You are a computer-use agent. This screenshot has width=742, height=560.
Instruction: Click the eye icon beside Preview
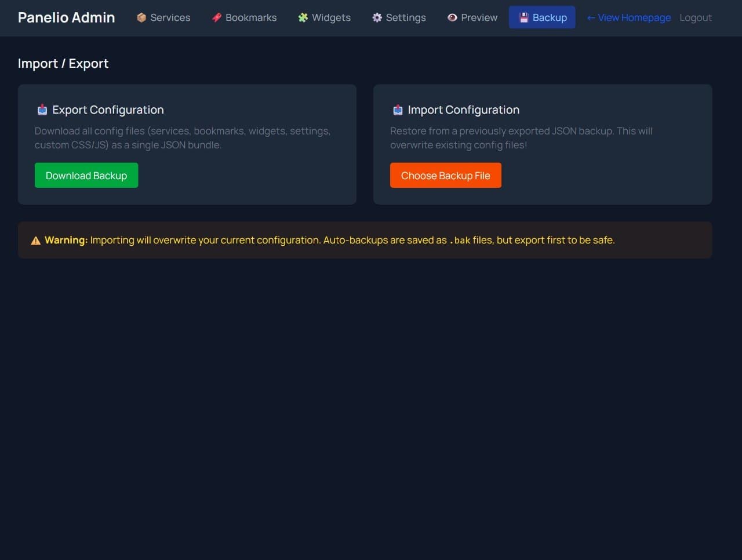pyautogui.click(x=452, y=17)
